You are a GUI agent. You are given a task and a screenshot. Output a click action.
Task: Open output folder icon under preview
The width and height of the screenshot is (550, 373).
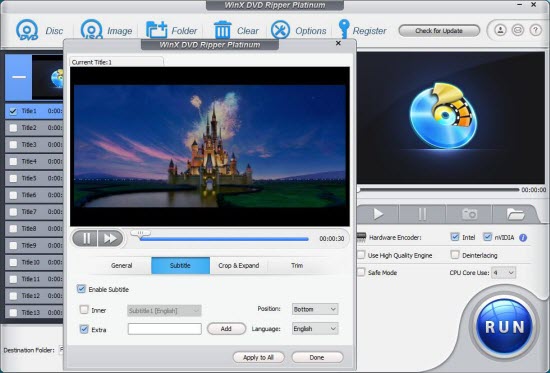pos(515,214)
